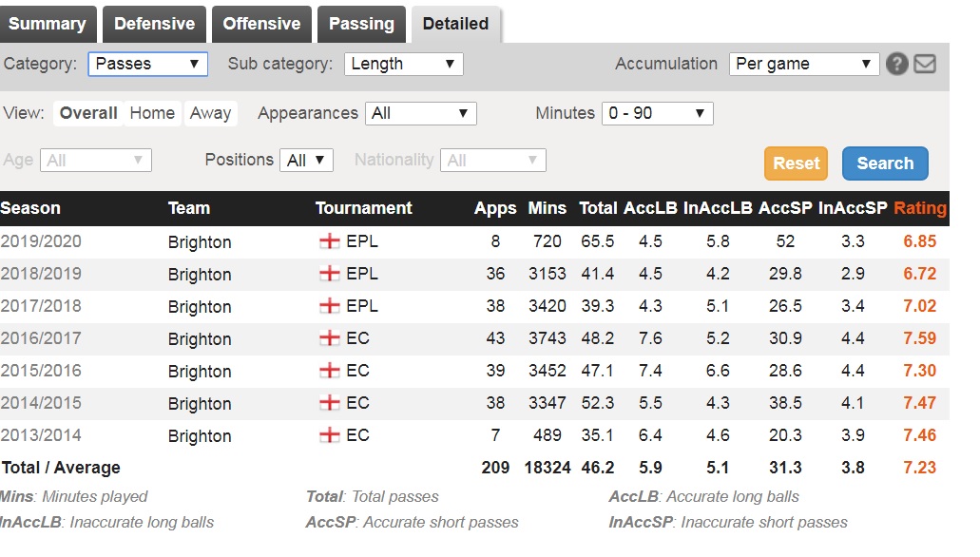
Task: Click the envelope email icon
Action: tap(925, 64)
